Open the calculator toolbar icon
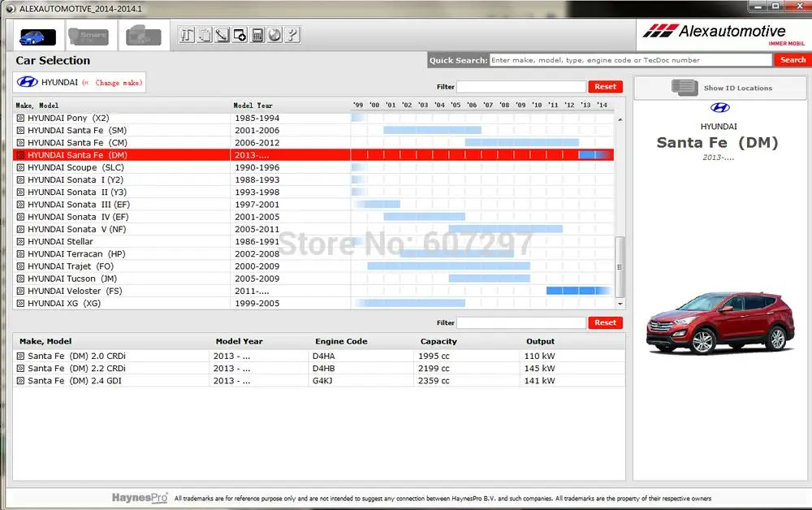The width and height of the screenshot is (812, 510). [x=257, y=35]
